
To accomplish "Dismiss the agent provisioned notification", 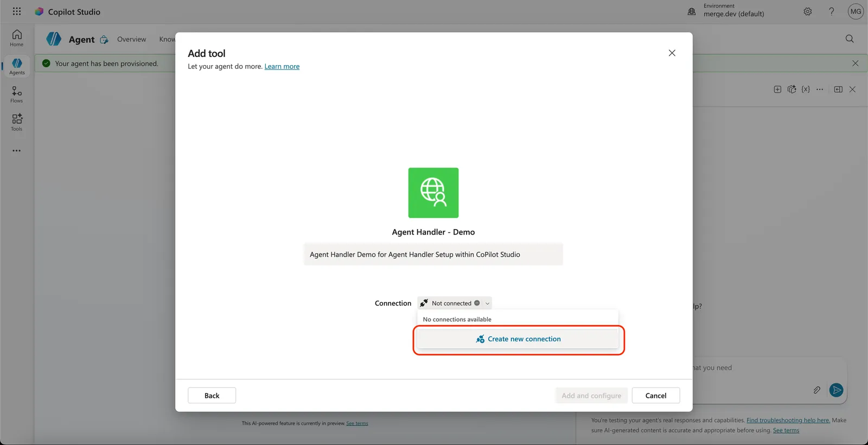I will point(856,63).
